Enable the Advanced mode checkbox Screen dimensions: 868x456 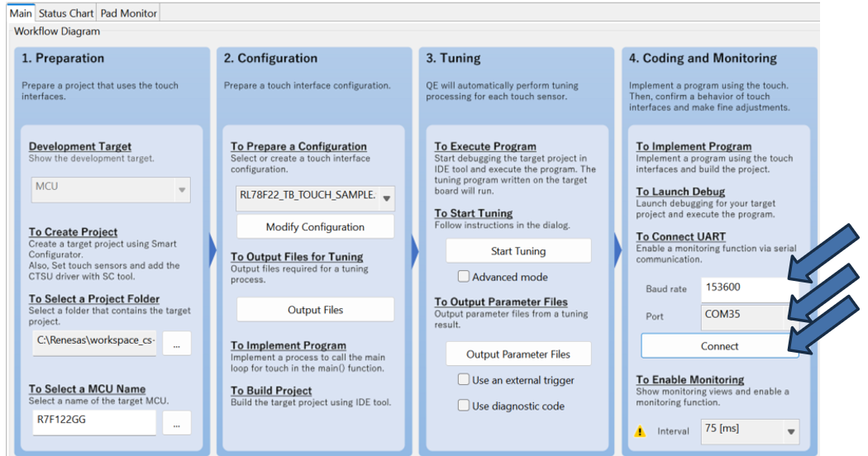point(464,277)
